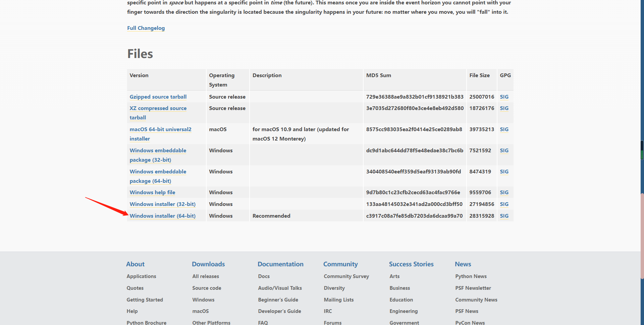Open the FAQ footer link
Viewport: 644px width, 325px height.
(263, 323)
